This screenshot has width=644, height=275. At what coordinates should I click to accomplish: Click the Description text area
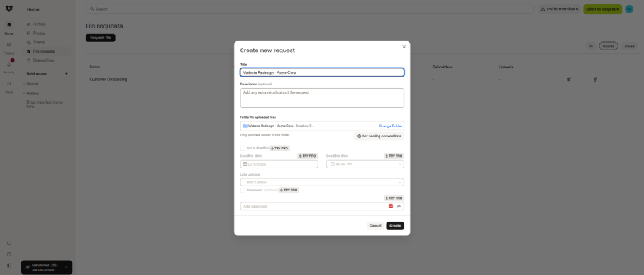pyautogui.click(x=321, y=98)
